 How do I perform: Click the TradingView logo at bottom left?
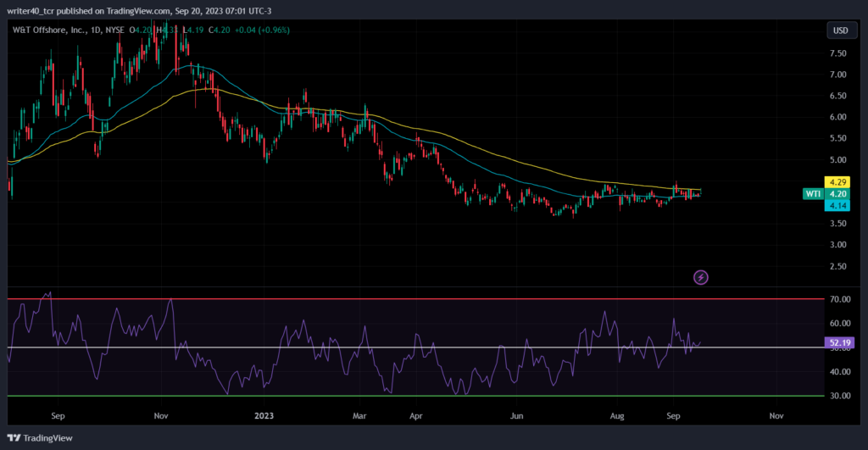[x=40, y=438]
